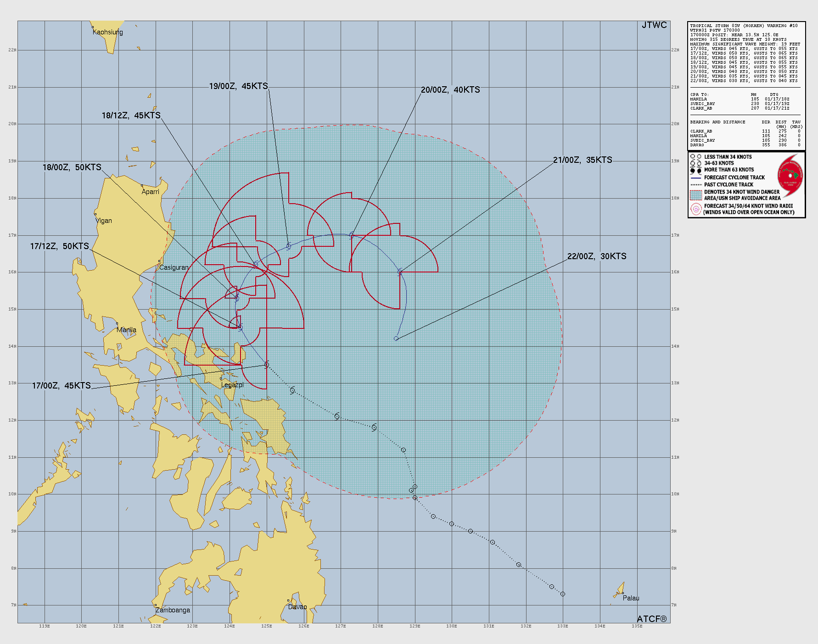The width and height of the screenshot is (818, 644).
Task: Click the 'More than 63 knots' legend symbols
Action: [x=696, y=170]
